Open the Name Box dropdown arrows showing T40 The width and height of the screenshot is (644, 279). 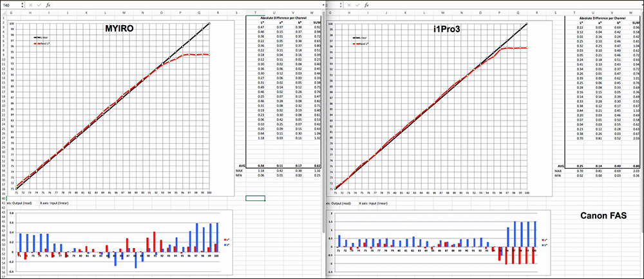point(22,5)
